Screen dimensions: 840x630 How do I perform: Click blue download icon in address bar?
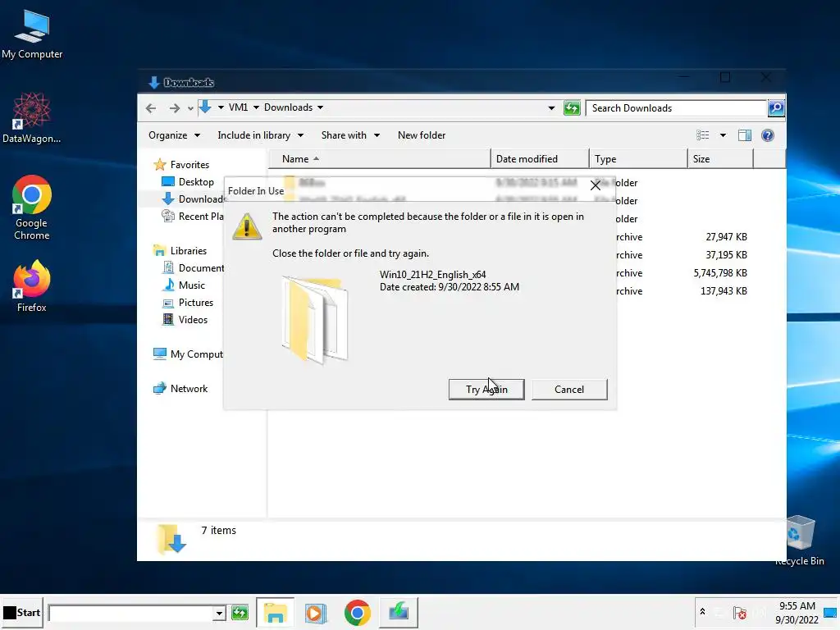[205, 107]
